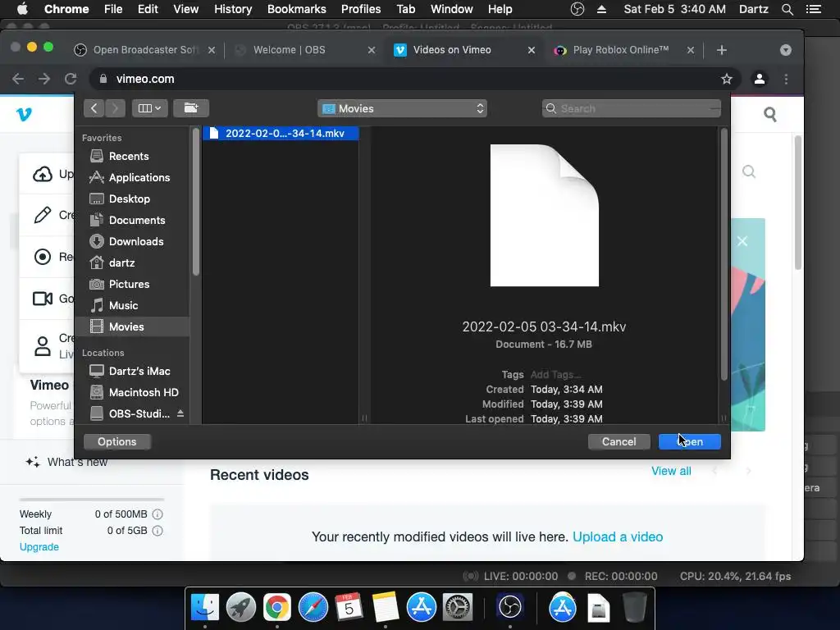Click Vimeo logo on page
This screenshot has height=630, width=840.
(x=24, y=114)
